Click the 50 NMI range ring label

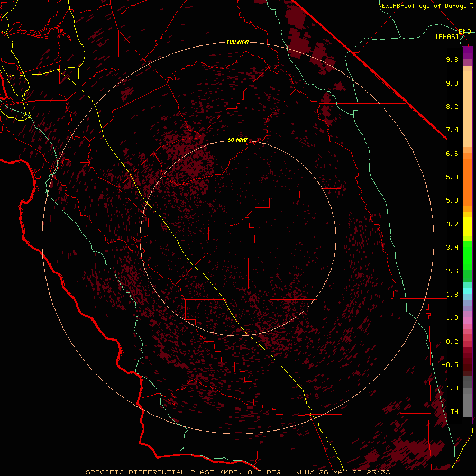(x=237, y=140)
